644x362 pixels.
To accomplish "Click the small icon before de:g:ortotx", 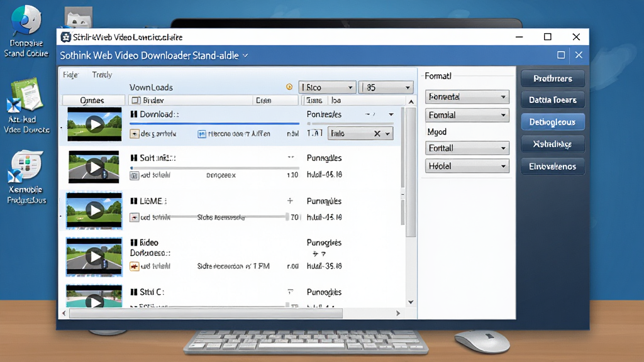I will [x=135, y=134].
